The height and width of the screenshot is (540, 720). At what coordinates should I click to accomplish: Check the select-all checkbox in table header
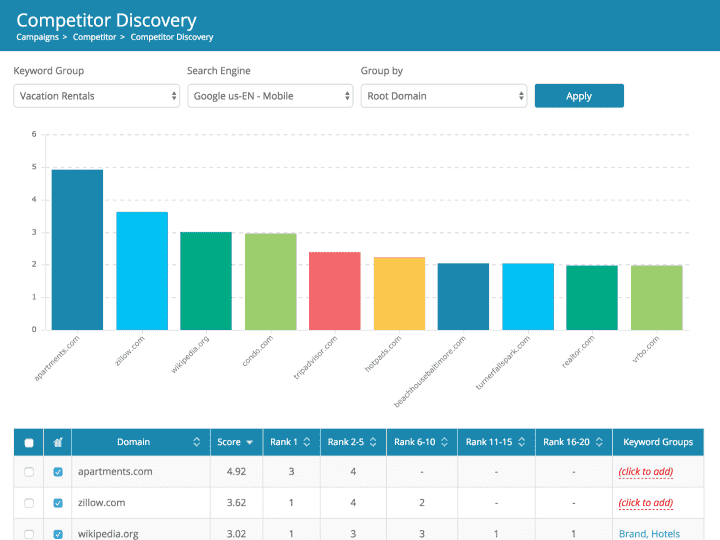[28, 442]
